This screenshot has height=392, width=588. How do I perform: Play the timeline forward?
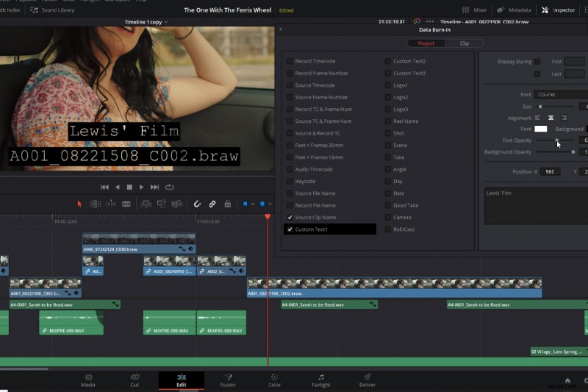141,187
